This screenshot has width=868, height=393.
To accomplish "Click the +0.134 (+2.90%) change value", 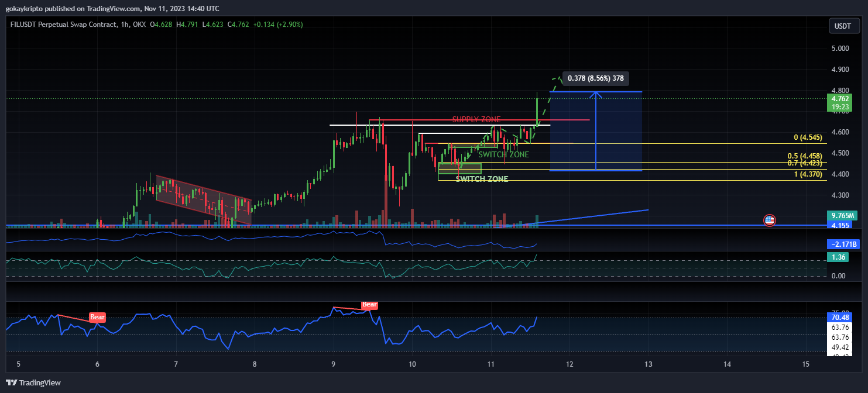I will coord(278,25).
